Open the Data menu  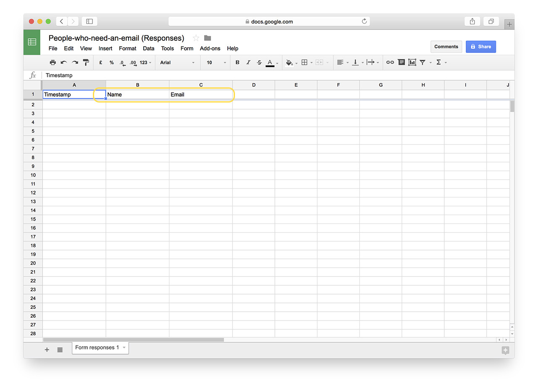[x=149, y=48]
